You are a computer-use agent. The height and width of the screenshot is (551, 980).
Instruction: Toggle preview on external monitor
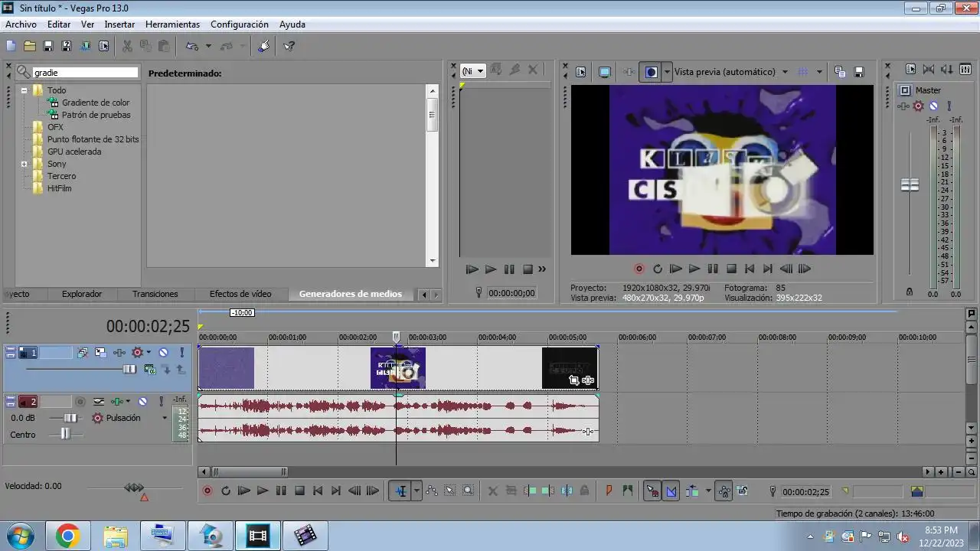pos(605,72)
